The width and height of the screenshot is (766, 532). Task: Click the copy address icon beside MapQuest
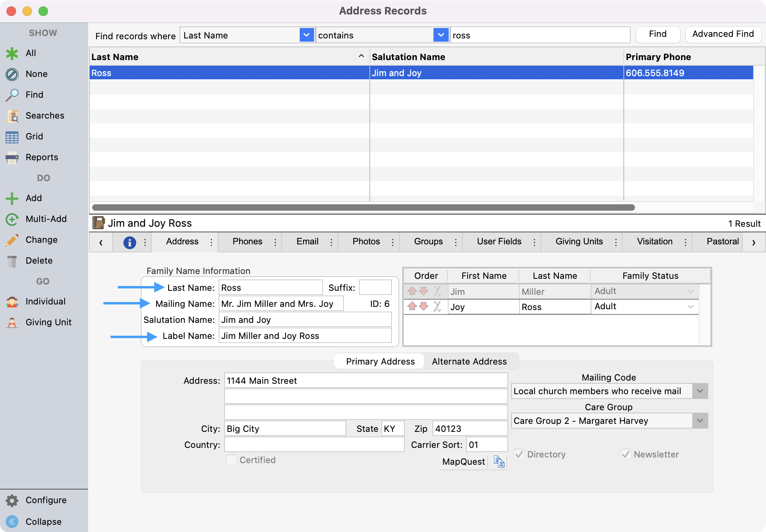499,461
